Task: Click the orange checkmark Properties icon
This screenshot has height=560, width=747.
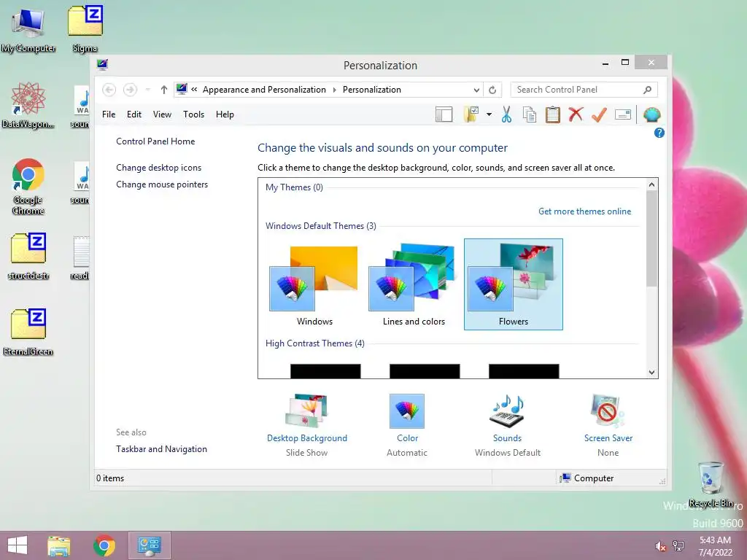Action: pyautogui.click(x=600, y=114)
